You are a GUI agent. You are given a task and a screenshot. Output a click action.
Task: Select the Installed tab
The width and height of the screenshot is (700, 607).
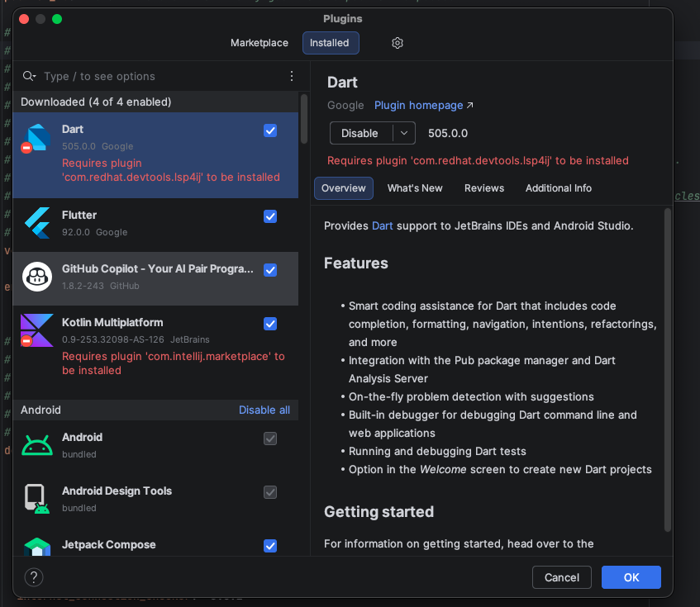330,43
